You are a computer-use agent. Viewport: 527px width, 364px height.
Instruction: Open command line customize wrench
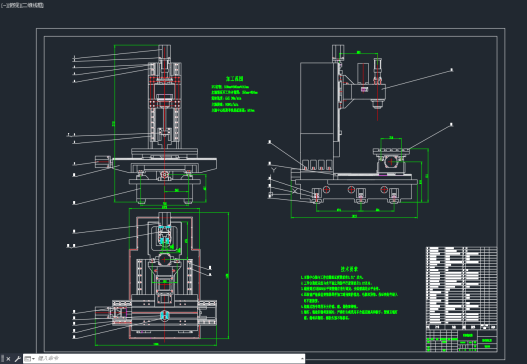[x=17, y=359]
